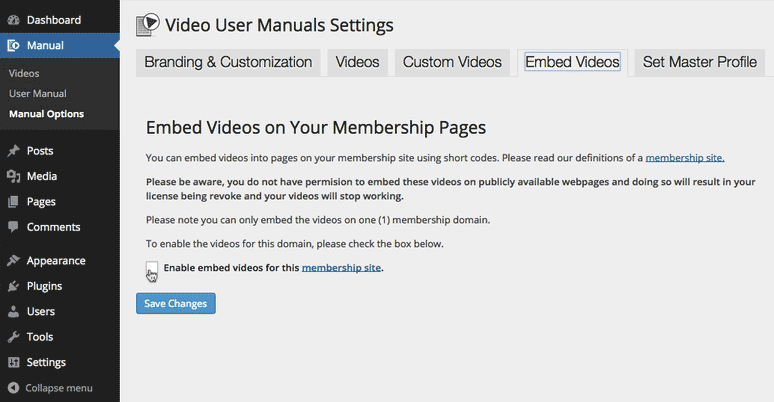Click the Embed Videos on Your Membership Pages heading
This screenshot has height=402, width=774.
(x=316, y=127)
